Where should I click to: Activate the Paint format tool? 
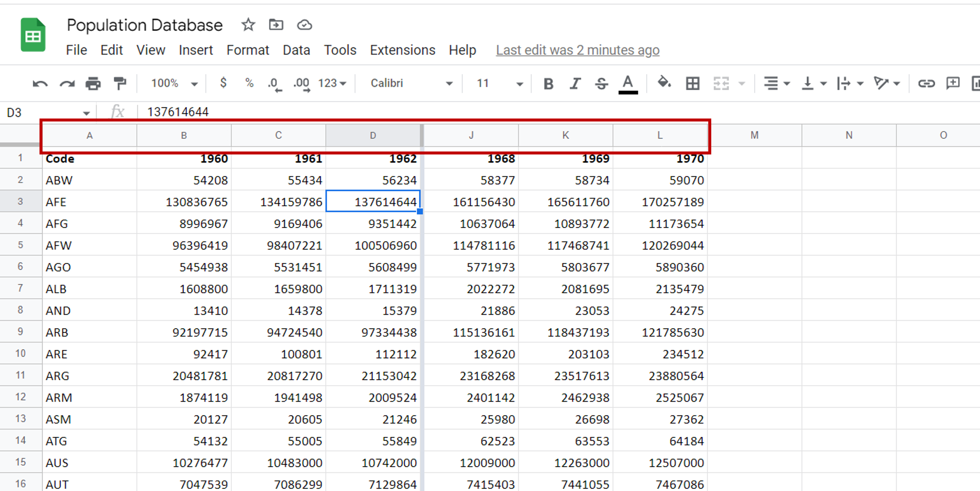(120, 83)
